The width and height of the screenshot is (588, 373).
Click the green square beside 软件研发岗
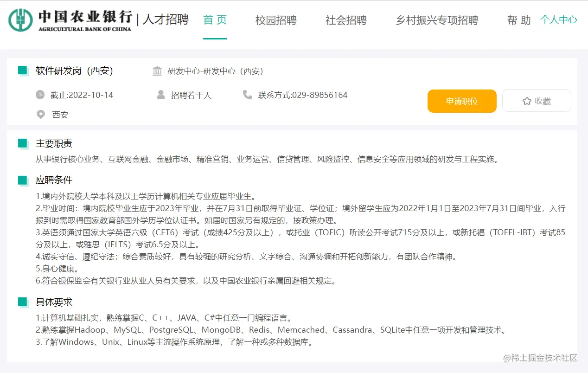point(23,71)
